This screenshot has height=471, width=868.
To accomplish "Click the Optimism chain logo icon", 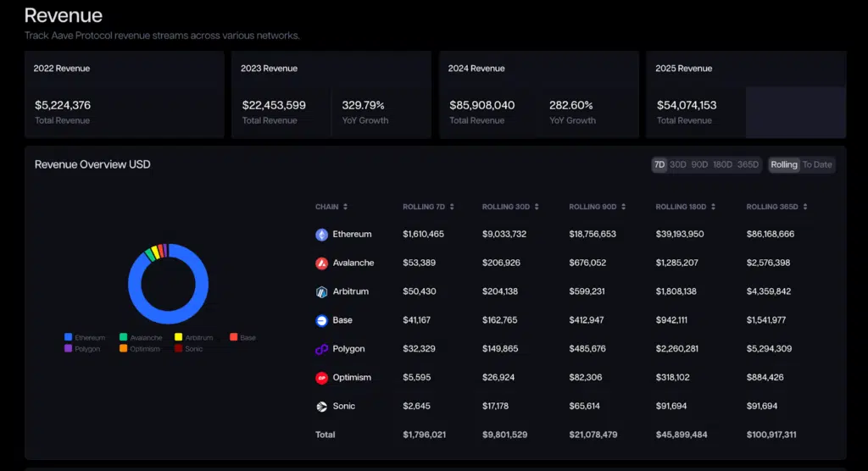I will 321,378.
